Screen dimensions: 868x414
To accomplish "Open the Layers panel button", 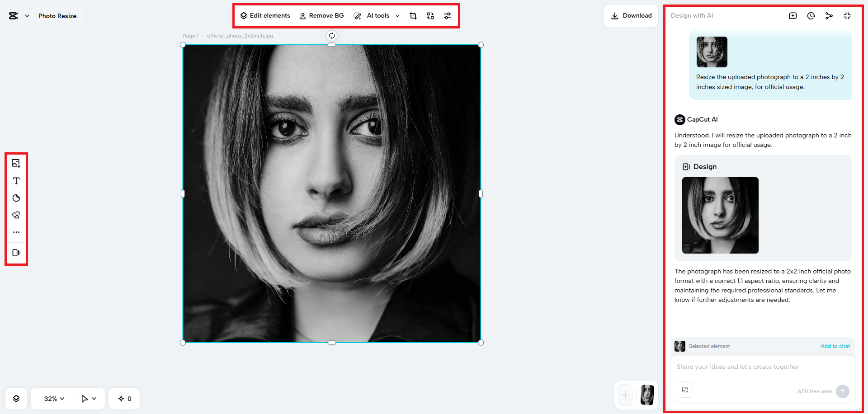I will [16, 399].
